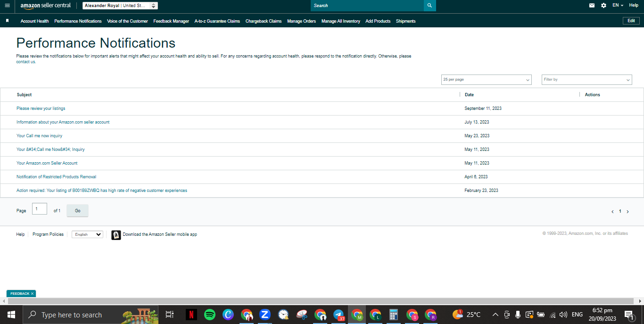Screen dimensions: 644x324
Task: Click the Seller Central search field
Action: click(367, 6)
